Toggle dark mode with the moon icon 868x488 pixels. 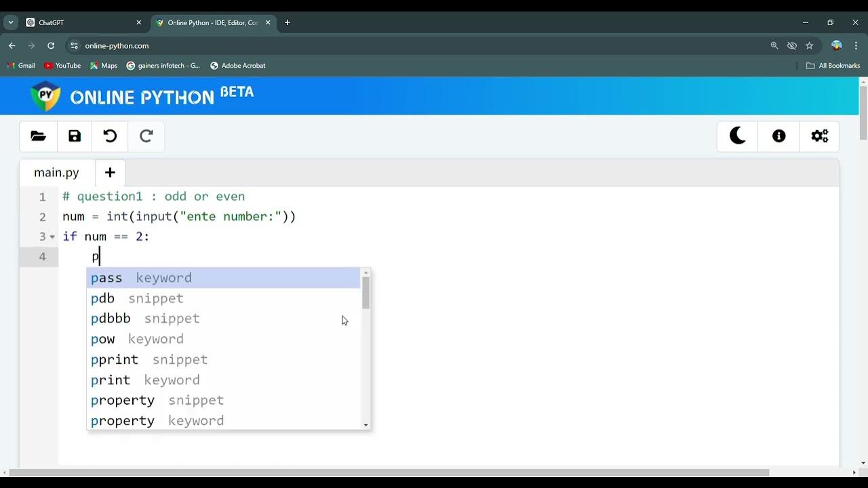(x=738, y=136)
